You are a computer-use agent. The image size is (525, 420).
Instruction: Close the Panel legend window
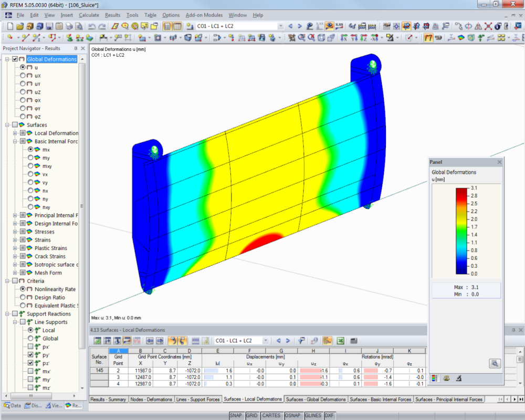point(499,162)
